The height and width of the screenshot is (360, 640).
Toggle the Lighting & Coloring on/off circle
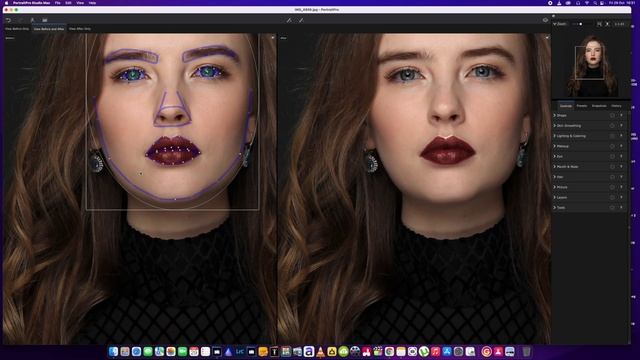612,136
